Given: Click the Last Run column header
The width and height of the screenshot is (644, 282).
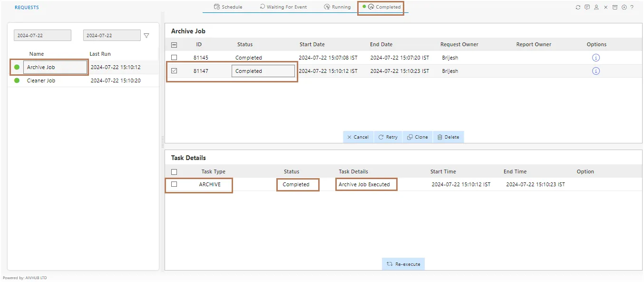Looking at the screenshot, I should 100,54.
